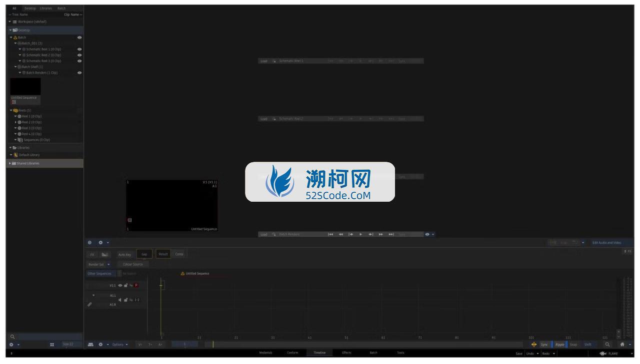
Task: Click the red P primary track indicator
Action: (x=137, y=286)
